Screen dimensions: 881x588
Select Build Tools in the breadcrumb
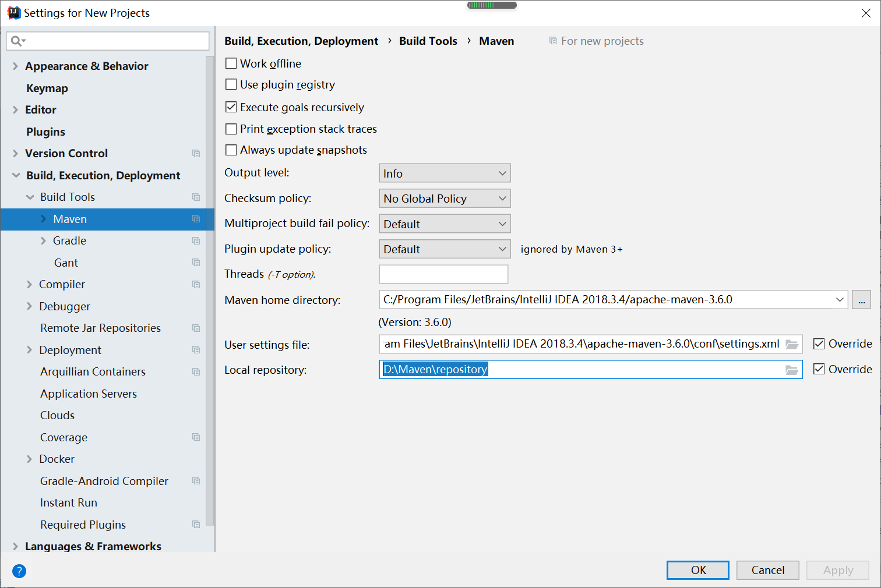(428, 41)
